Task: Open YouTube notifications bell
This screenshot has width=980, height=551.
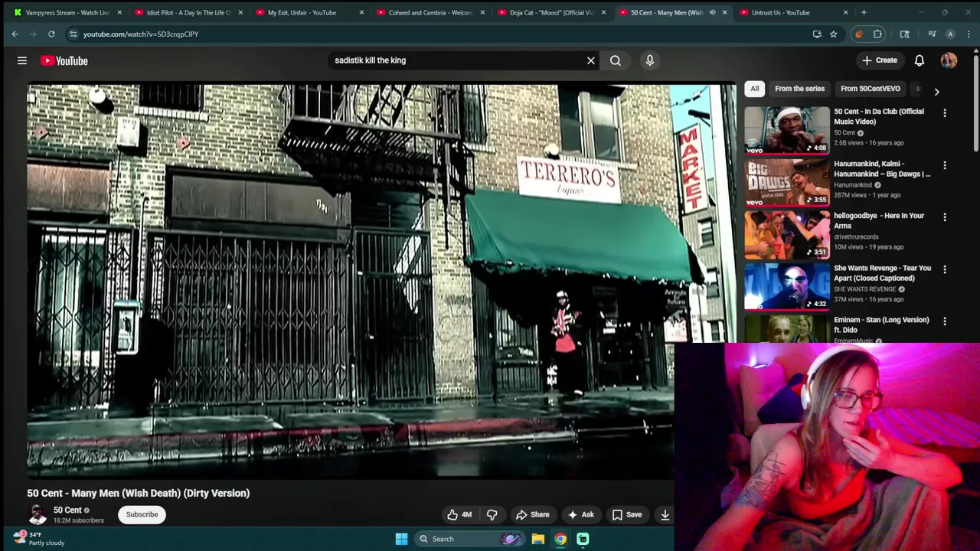Action: (x=920, y=60)
